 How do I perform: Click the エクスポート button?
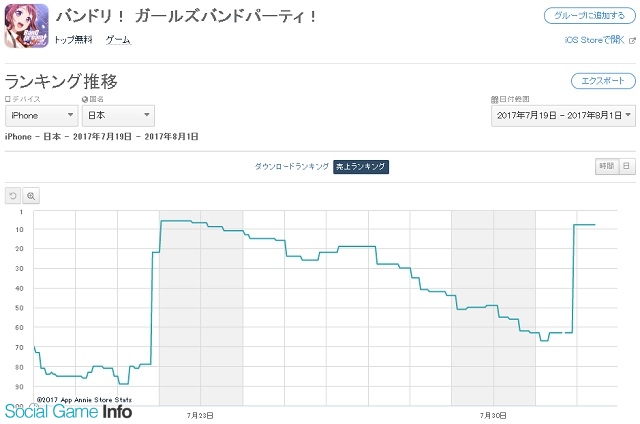603,81
